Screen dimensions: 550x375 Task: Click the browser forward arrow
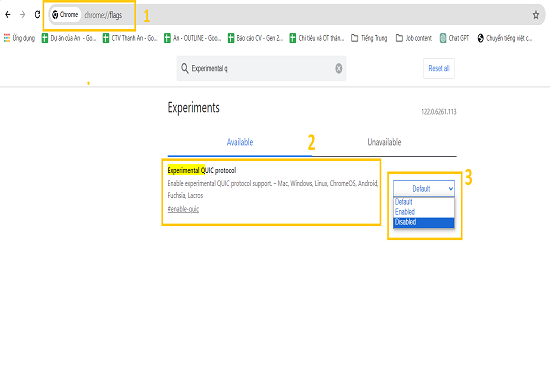(22, 14)
